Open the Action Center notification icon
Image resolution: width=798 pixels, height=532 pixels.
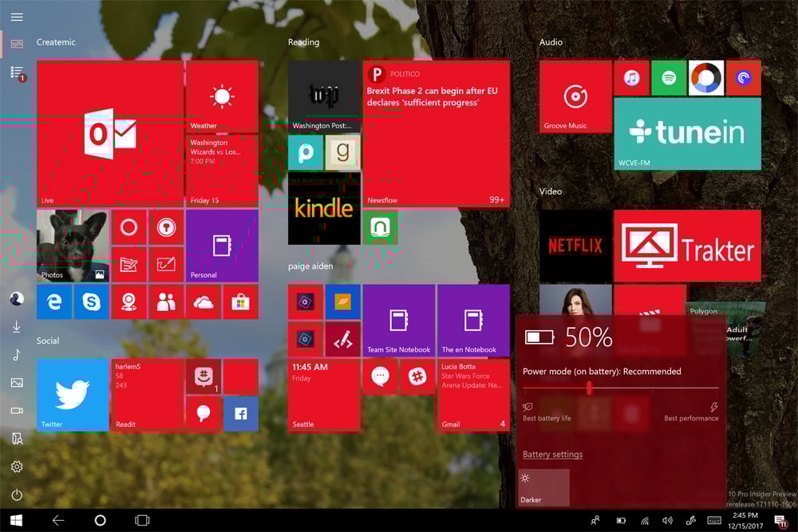click(x=780, y=520)
